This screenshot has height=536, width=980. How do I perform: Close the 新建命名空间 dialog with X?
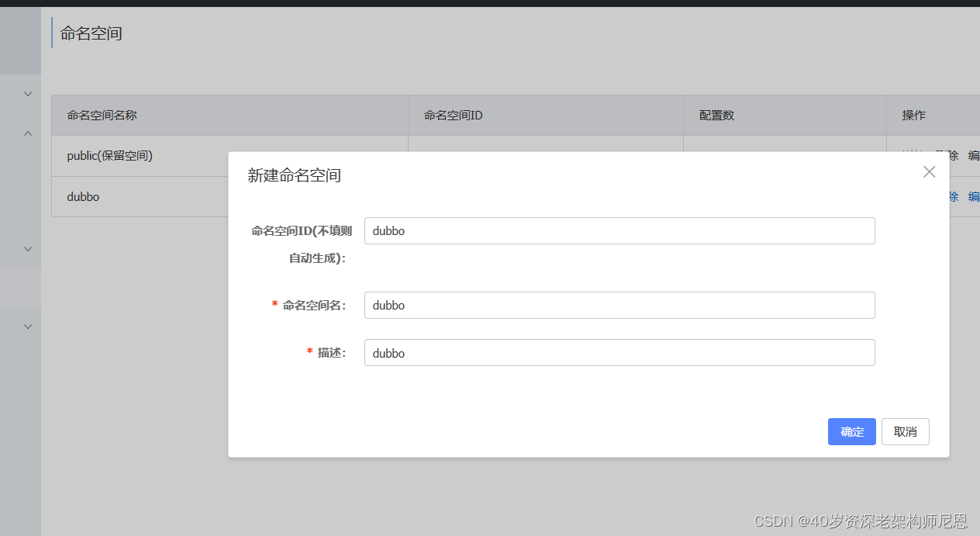929,172
